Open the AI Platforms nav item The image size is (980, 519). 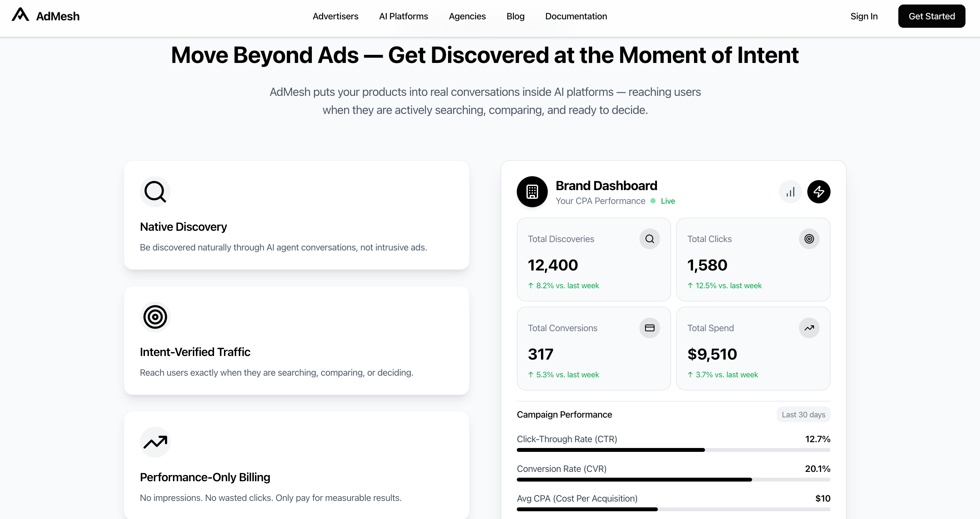click(x=403, y=16)
